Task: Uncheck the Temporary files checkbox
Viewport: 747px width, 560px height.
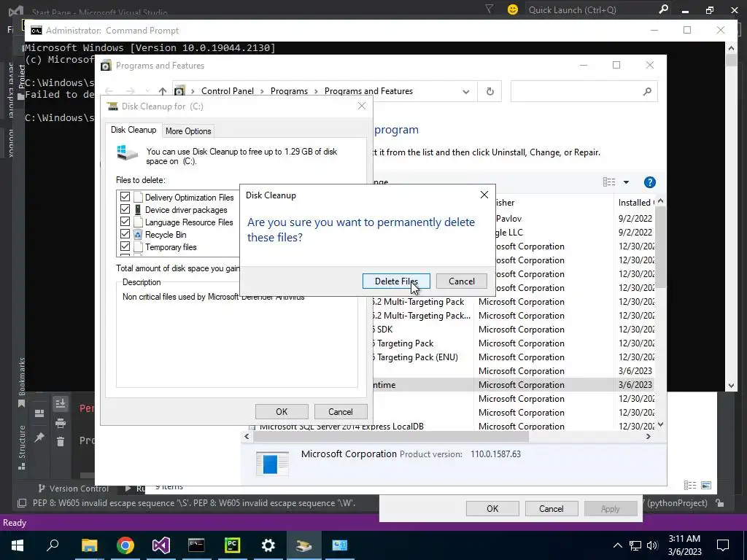Action: (x=125, y=246)
